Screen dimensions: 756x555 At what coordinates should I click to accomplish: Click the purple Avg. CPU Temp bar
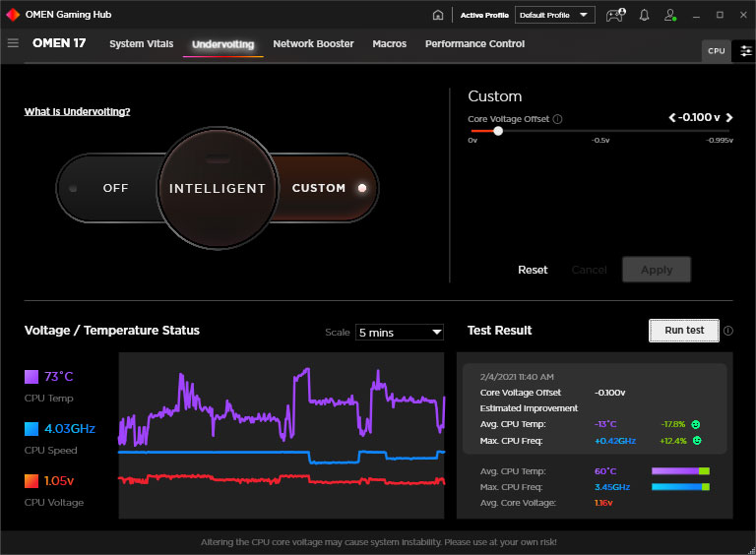(x=680, y=471)
